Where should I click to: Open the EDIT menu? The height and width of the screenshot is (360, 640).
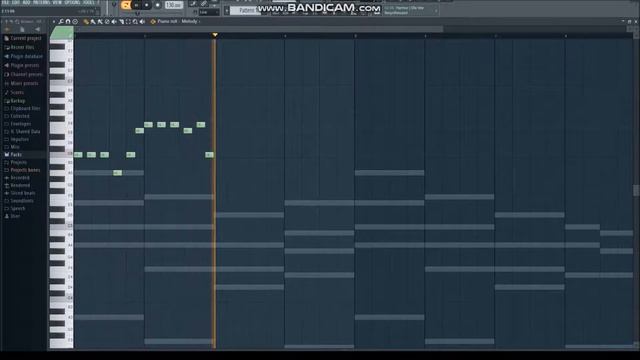pos(15,2)
